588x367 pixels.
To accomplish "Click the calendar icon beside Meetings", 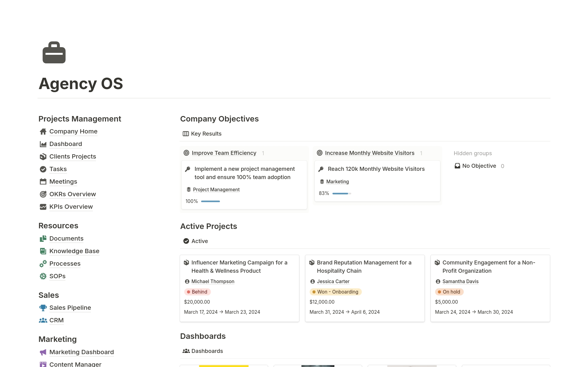I will [x=43, y=182].
